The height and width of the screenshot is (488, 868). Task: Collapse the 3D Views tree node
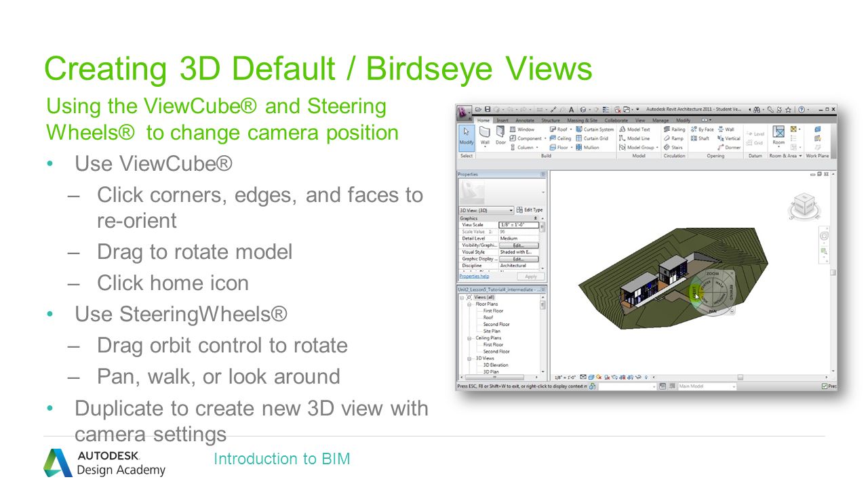tap(469, 359)
